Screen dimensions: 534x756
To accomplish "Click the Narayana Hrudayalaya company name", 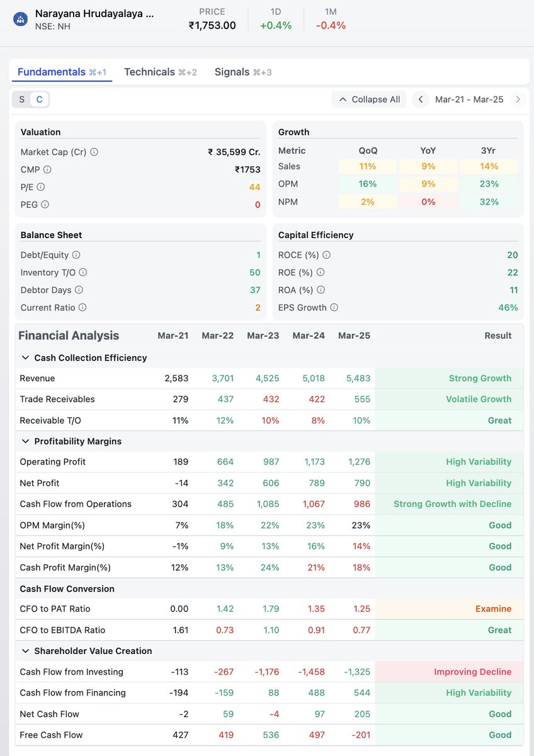I will 94,13.
